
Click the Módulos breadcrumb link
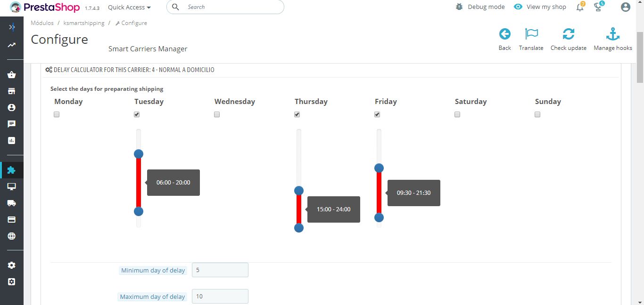pyautogui.click(x=42, y=23)
